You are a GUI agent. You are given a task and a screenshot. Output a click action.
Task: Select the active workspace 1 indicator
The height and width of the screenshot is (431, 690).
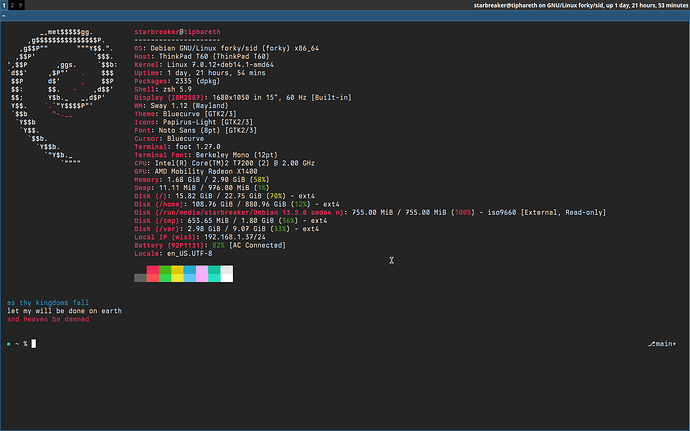tap(4, 5)
